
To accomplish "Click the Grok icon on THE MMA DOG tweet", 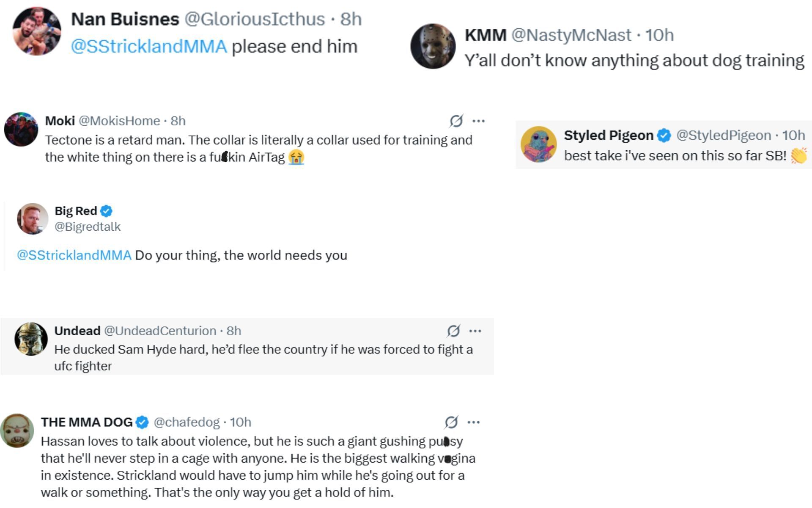I will (x=451, y=422).
